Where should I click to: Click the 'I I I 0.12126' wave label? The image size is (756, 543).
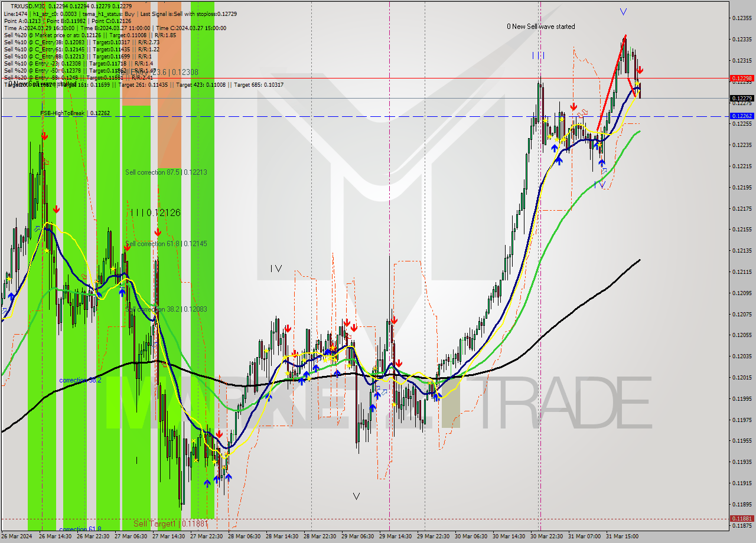pyautogui.click(x=155, y=212)
